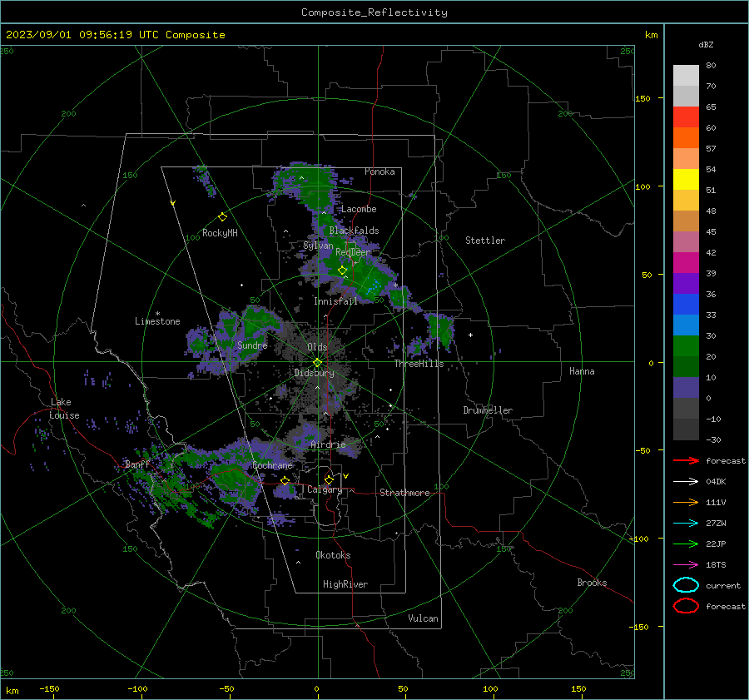
Task: Click the Olds label
Action: point(317,347)
